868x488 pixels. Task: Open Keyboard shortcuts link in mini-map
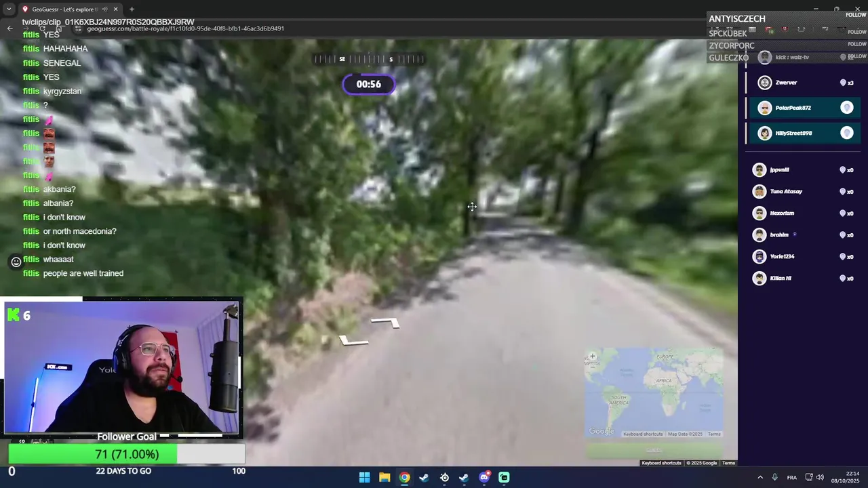(x=643, y=434)
